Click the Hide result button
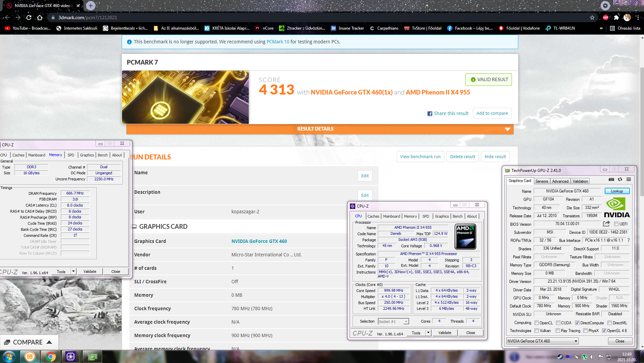 [495, 157]
